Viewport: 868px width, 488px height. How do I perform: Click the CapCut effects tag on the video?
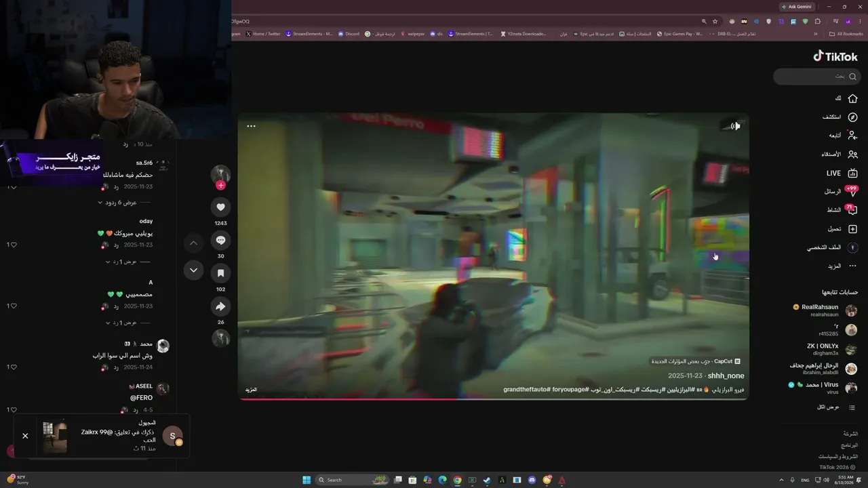pyautogui.click(x=696, y=361)
